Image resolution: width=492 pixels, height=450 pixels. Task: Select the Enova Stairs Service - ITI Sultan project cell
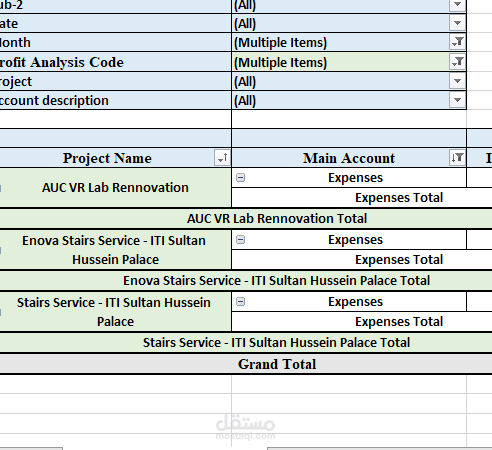tap(115, 250)
